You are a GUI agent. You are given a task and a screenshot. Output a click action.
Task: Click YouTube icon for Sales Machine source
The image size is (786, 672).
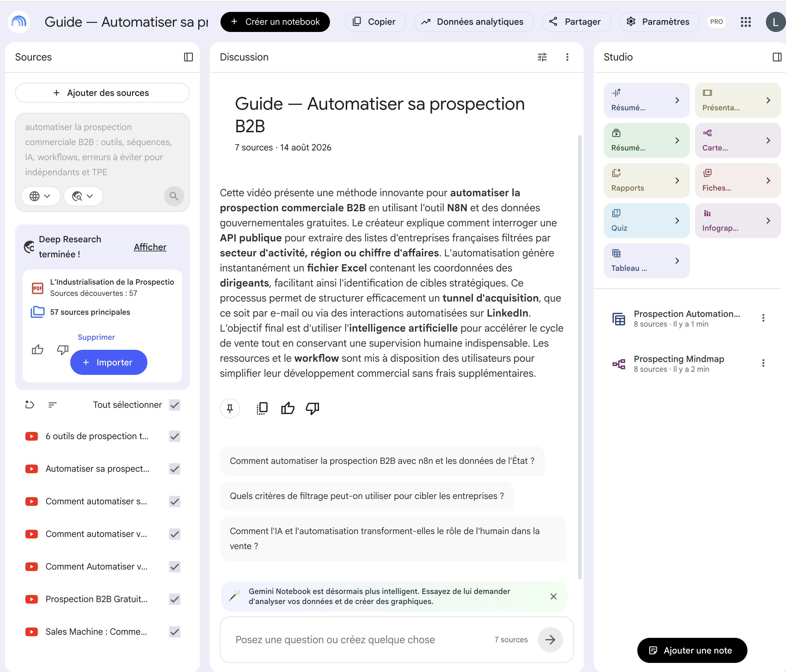point(31,632)
